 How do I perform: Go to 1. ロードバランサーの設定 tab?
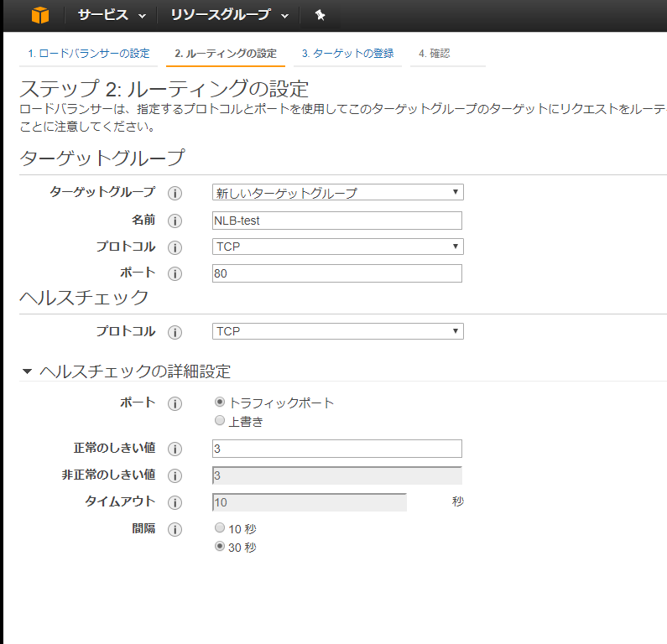(88, 54)
